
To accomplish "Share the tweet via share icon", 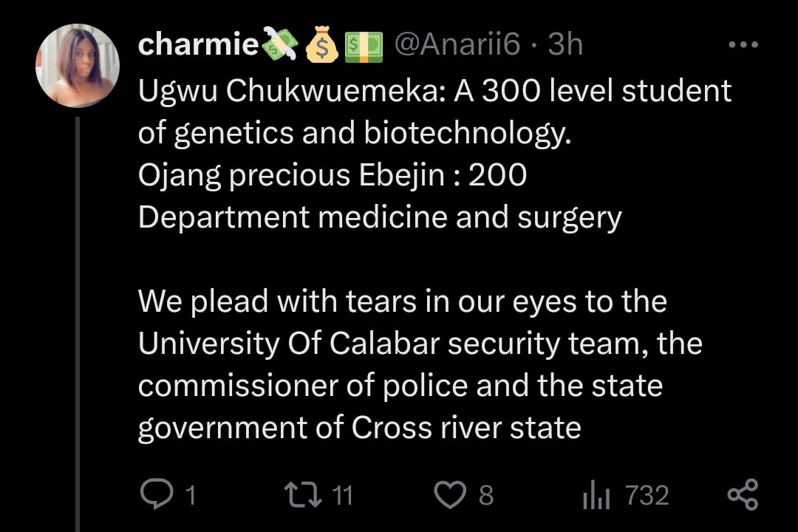I will [x=743, y=494].
